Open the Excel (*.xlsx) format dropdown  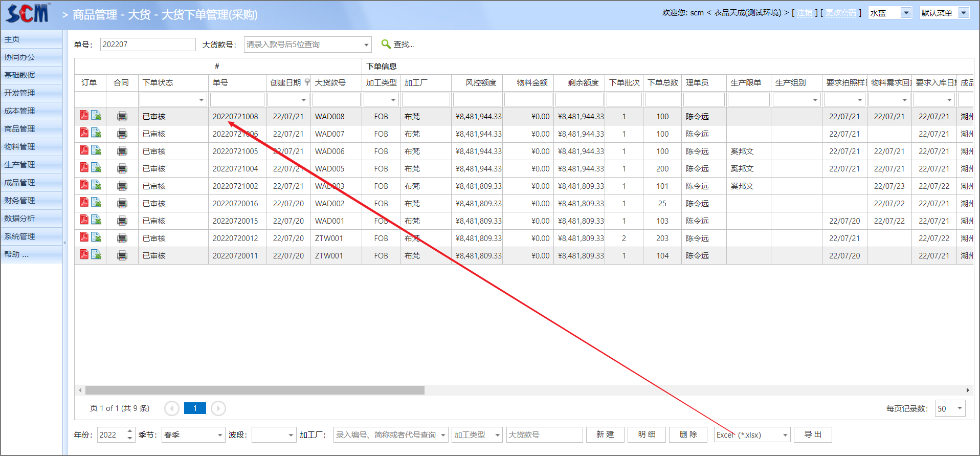point(785,435)
